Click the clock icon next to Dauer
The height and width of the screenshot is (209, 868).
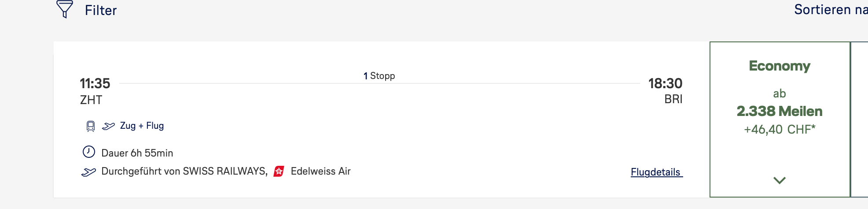point(89,152)
